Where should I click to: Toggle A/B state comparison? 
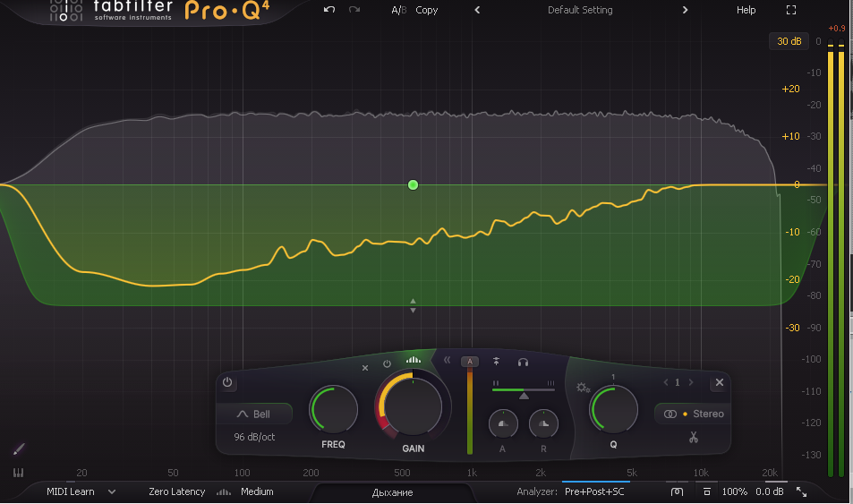coord(399,10)
